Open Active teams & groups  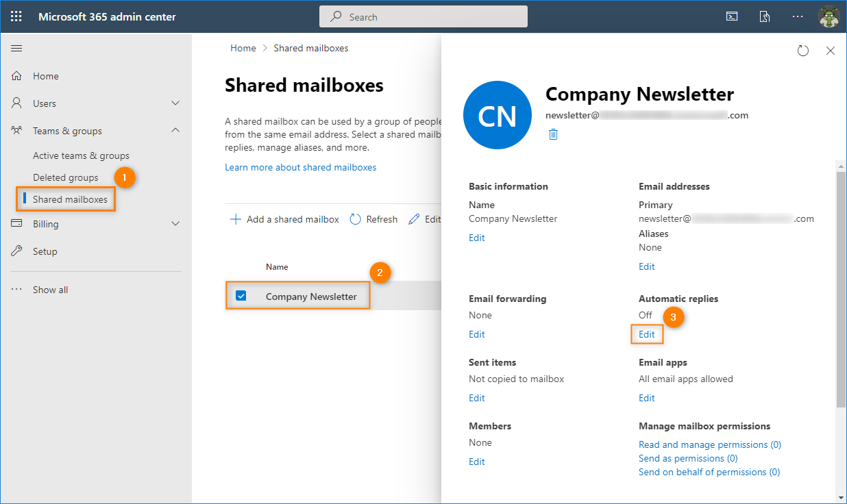tap(81, 155)
